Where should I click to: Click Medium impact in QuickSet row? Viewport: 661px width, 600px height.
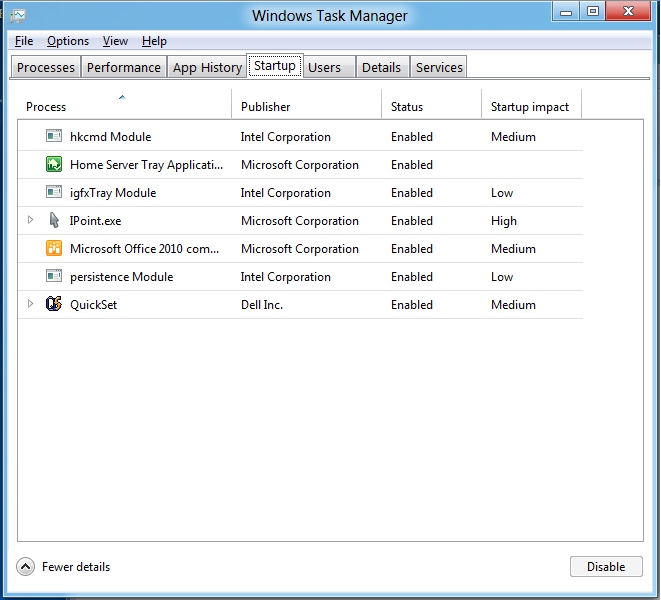click(513, 304)
